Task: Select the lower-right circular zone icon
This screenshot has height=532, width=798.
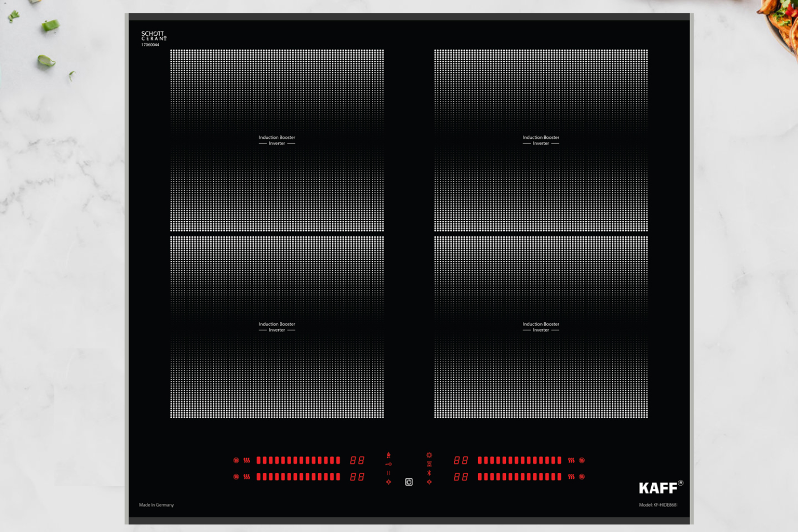Action: click(x=582, y=477)
